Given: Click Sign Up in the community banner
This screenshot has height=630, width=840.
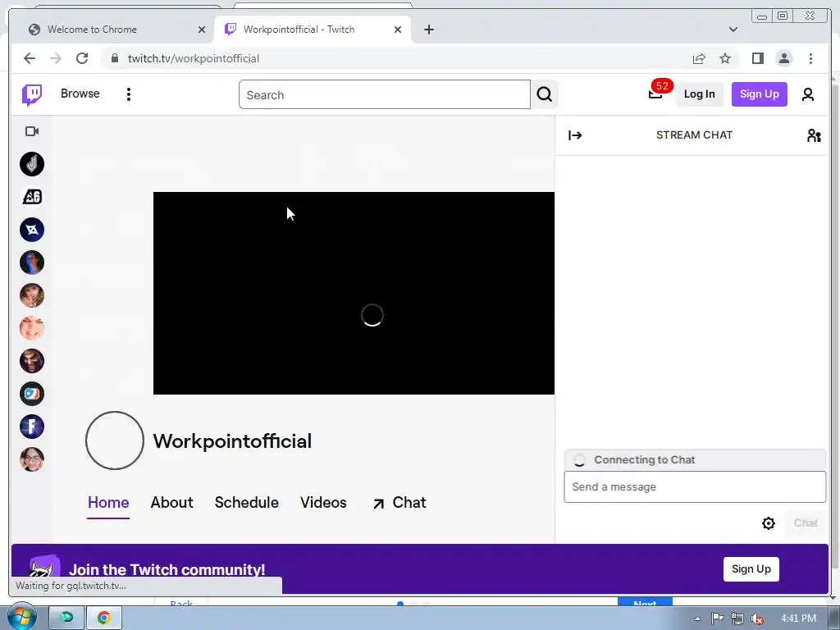Looking at the screenshot, I should click(751, 569).
